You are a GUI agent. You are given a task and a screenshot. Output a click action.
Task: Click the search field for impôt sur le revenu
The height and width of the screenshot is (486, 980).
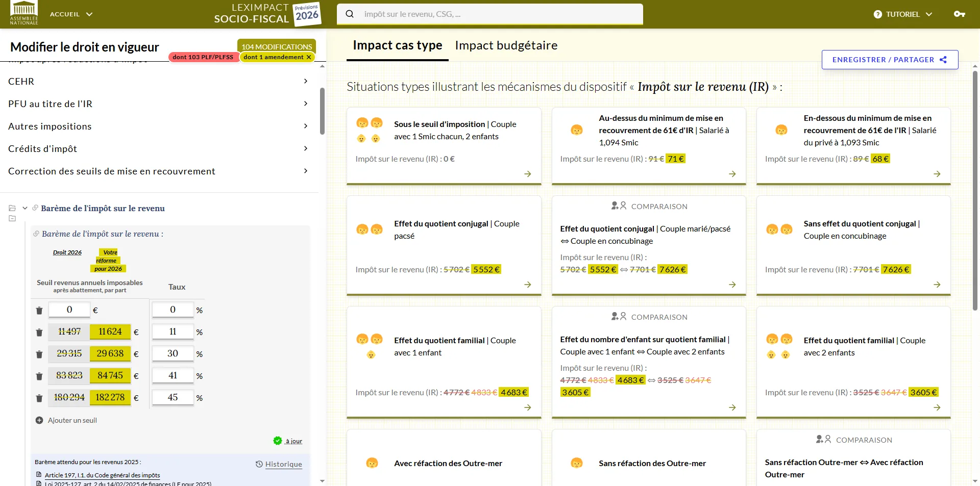click(490, 14)
